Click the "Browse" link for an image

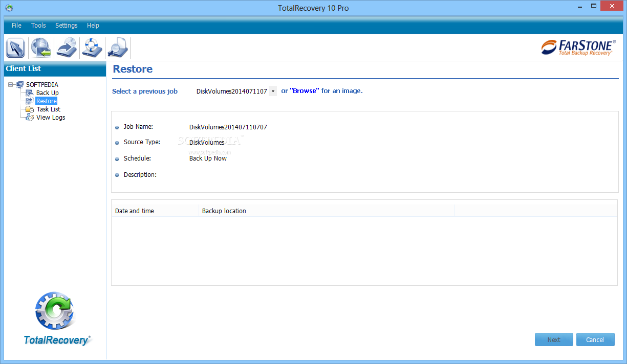point(305,91)
